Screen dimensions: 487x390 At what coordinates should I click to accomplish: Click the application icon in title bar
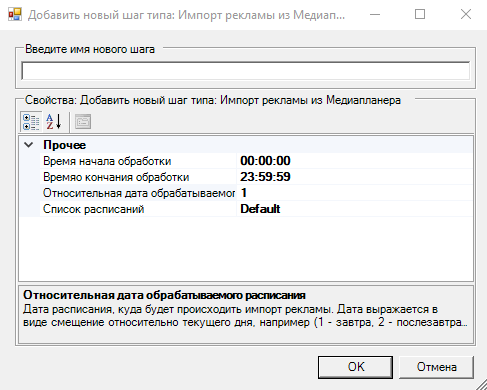[x=15, y=15]
